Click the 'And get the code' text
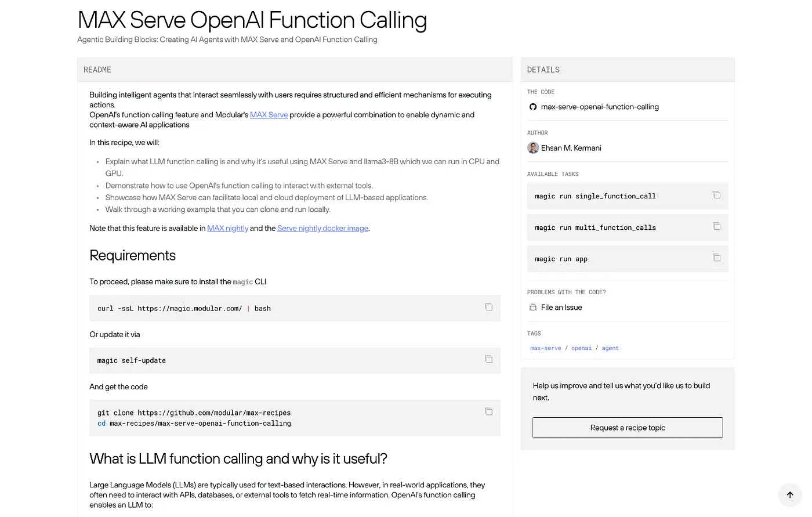The height and width of the screenshot is (517, 812). point(118,386)
